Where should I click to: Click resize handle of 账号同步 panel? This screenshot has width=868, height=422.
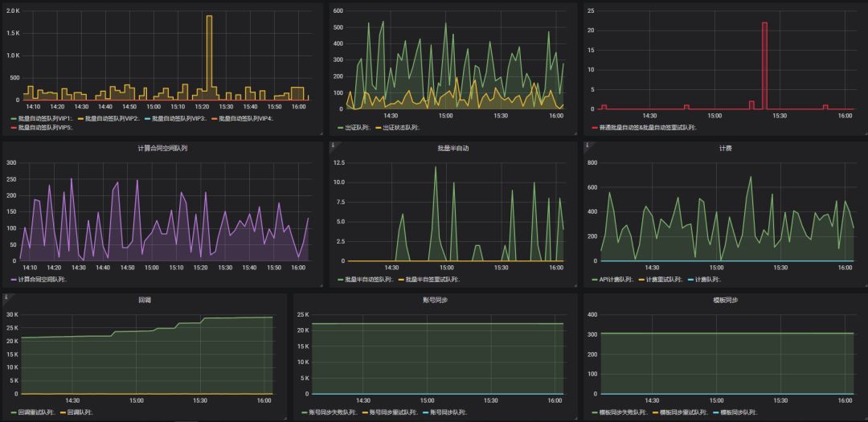(x=574, y=418)
